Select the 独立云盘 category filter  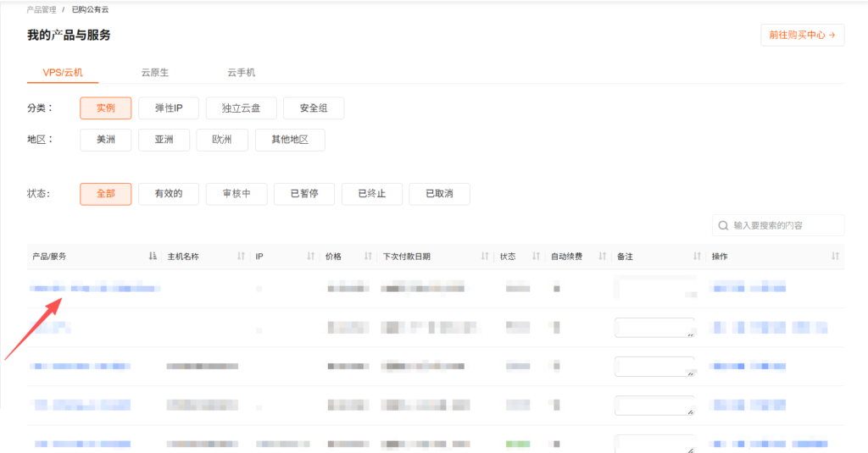[x=242, y=108]
